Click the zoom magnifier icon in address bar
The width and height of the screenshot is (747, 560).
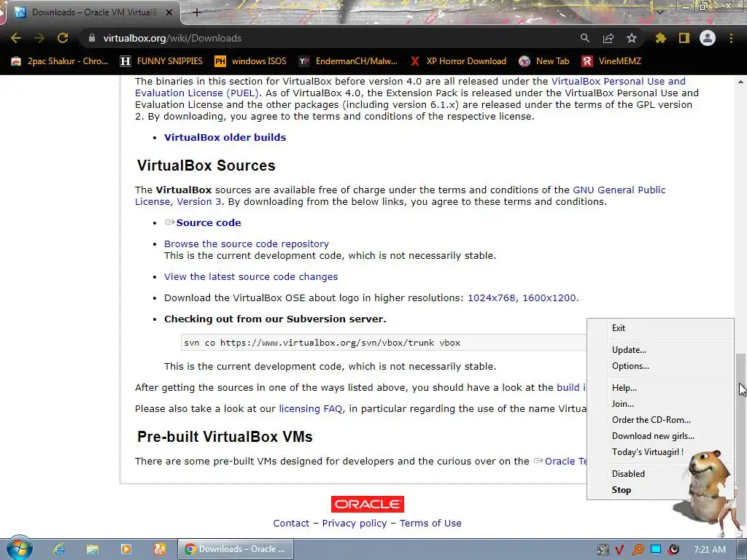point(585,38)
